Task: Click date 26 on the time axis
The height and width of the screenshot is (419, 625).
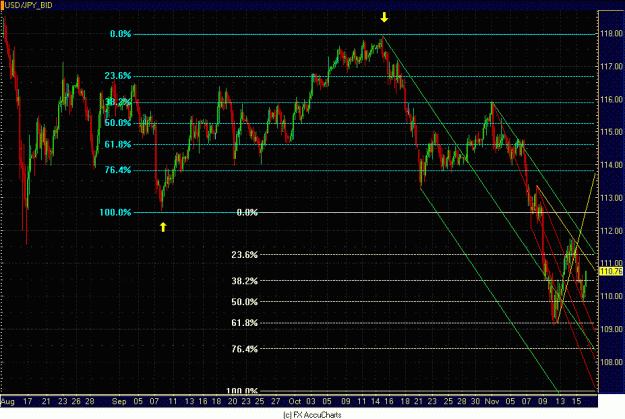Action: [76, 401]
